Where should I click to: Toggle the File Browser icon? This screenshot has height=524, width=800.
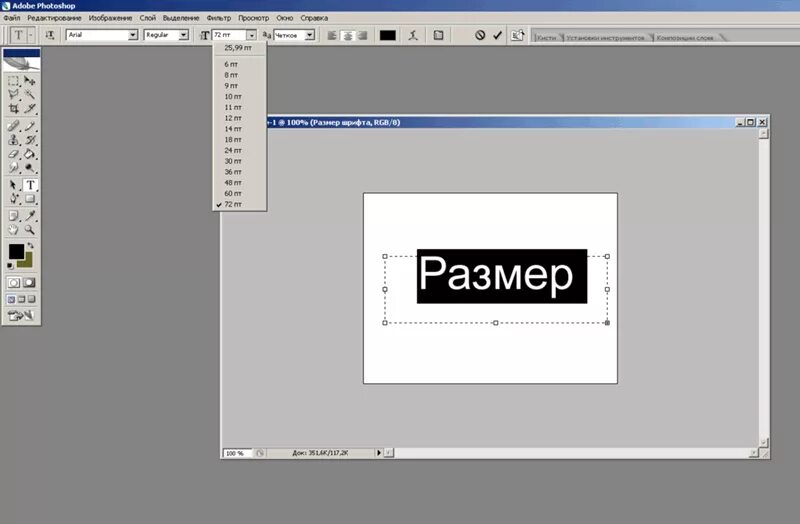tap(517, 35)
